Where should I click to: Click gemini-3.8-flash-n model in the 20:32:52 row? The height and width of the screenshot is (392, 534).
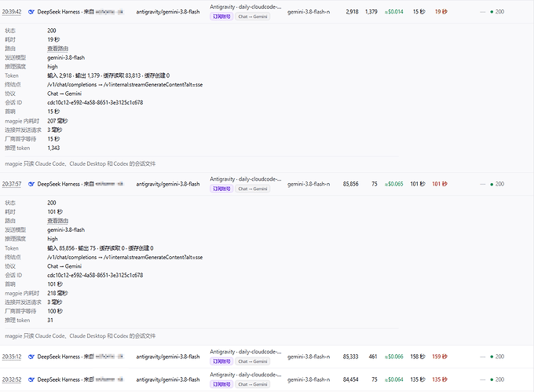click(309, 379)
